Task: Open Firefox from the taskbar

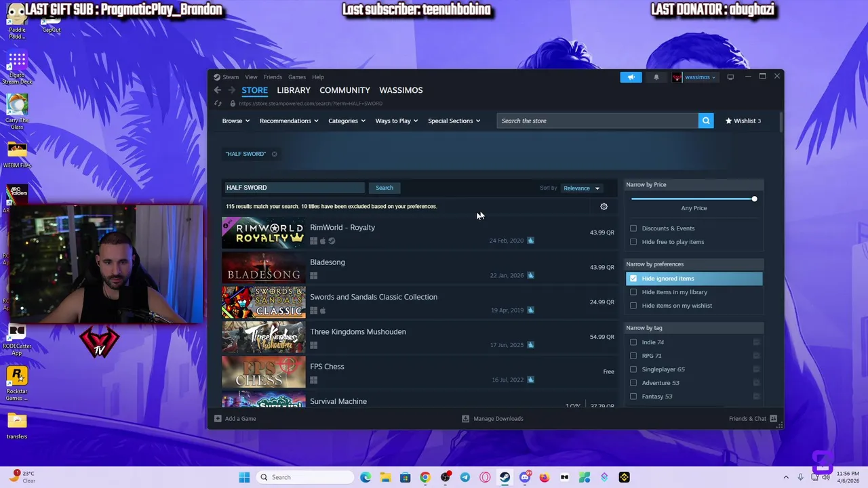Action: pos(545,477)
